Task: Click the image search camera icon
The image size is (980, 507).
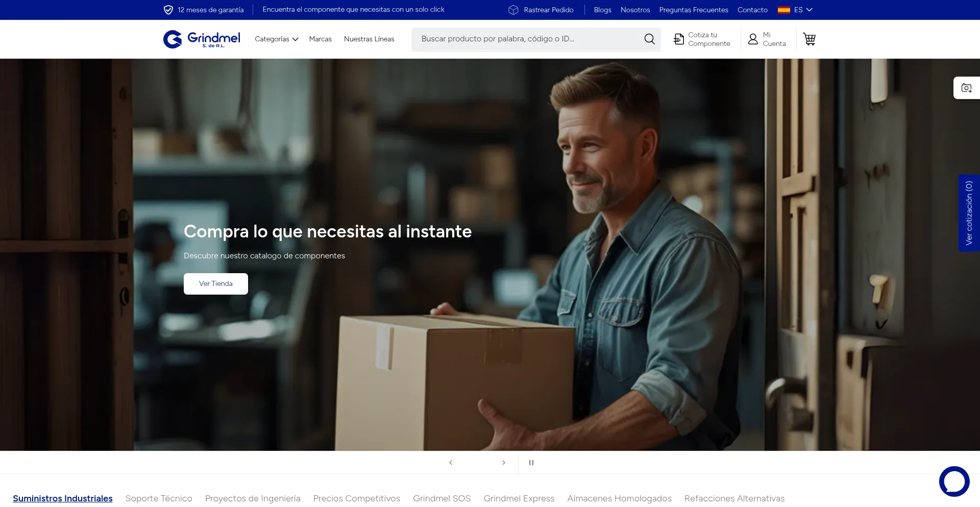Action: pyautogui.click(x=966, y=88)
